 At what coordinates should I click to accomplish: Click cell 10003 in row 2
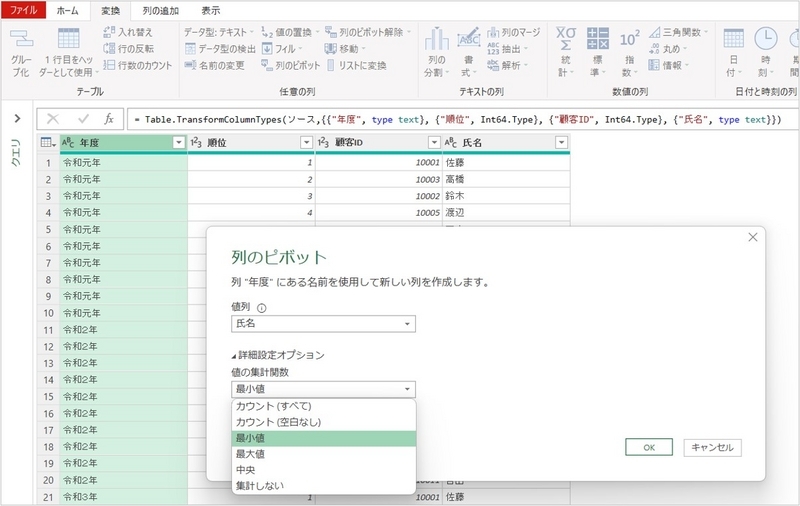tap(379, 180)
